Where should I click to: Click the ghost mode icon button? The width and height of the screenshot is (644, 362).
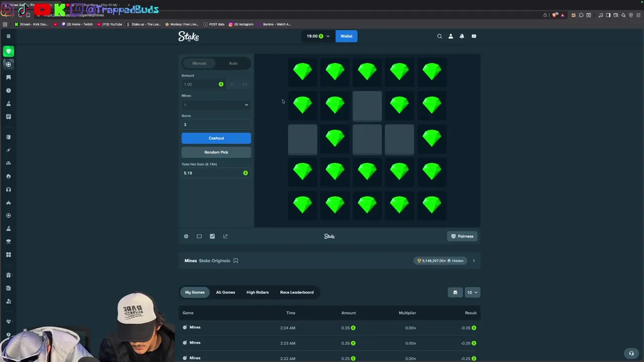click(455, 293)
